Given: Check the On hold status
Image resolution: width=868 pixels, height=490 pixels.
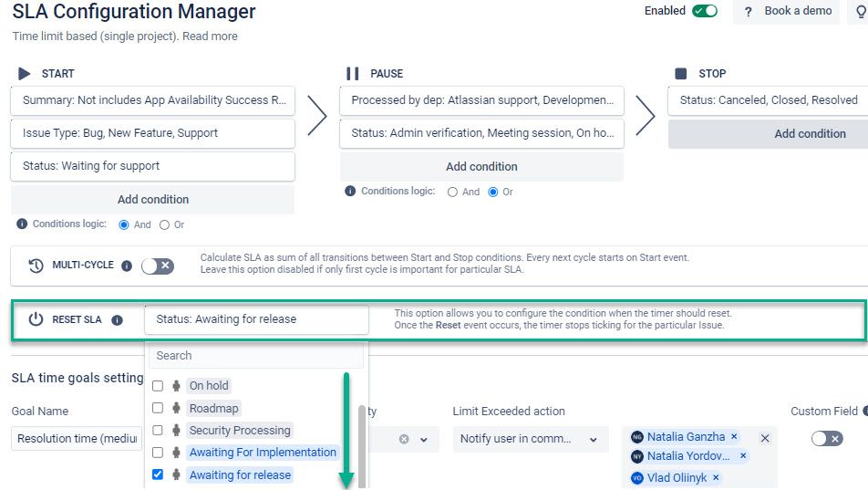Looking at the screenshot, I should point(158,386).
